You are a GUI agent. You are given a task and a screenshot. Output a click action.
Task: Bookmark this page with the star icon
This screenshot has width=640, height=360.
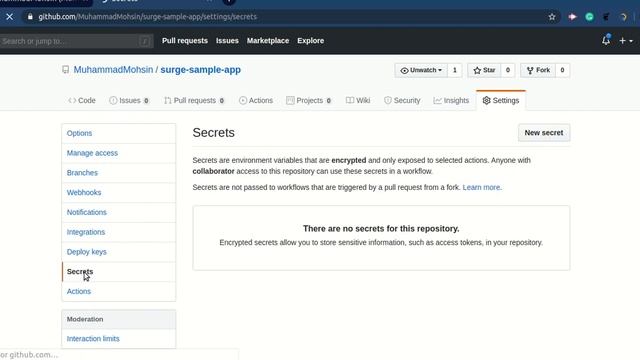coord(552,17)
